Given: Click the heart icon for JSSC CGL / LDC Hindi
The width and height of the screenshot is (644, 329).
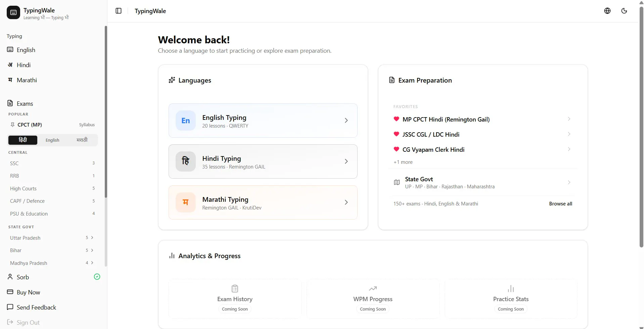Looking at the screenshot, I should tap(397, 134).
